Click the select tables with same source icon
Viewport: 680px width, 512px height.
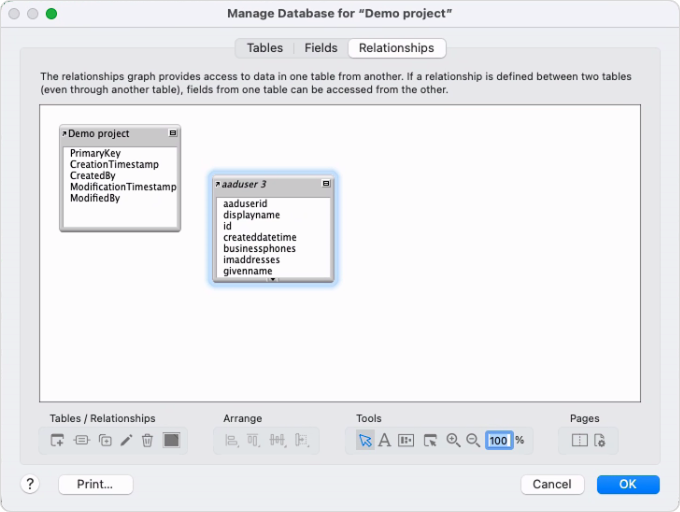[406, 440]
